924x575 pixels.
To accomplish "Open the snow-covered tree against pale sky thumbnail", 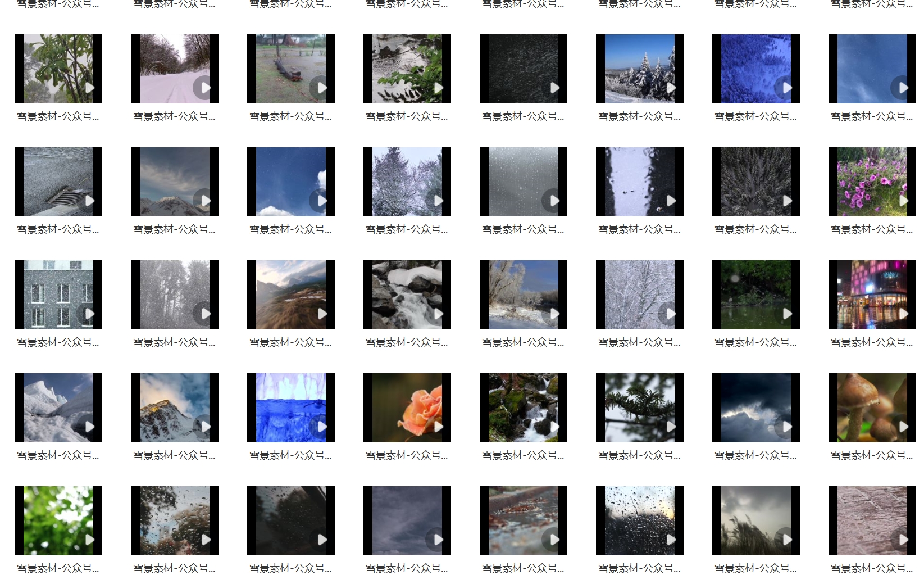I will click(407, 182).
